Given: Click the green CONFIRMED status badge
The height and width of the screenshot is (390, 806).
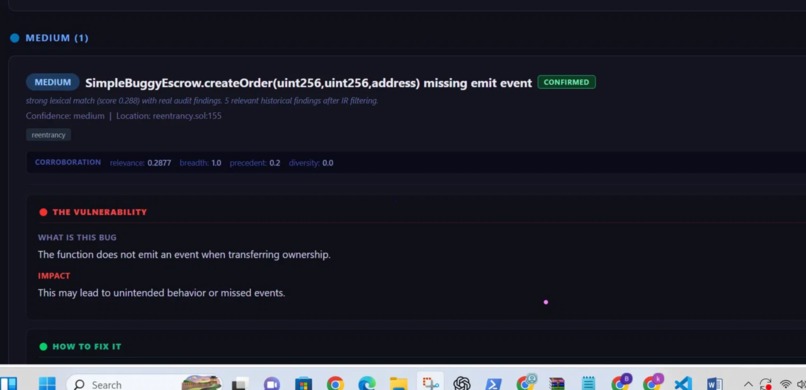Looking at the screenshot, I should [x=566, y=82].
